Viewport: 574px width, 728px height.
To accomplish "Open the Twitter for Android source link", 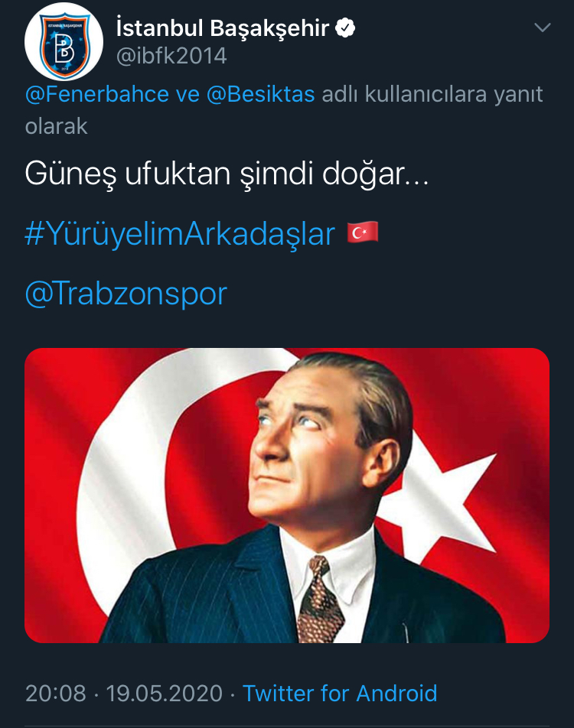I will coord(340,694).
